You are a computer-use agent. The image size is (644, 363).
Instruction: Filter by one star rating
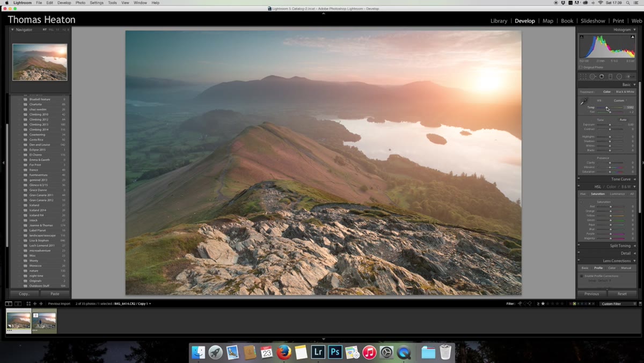[543, 304]
